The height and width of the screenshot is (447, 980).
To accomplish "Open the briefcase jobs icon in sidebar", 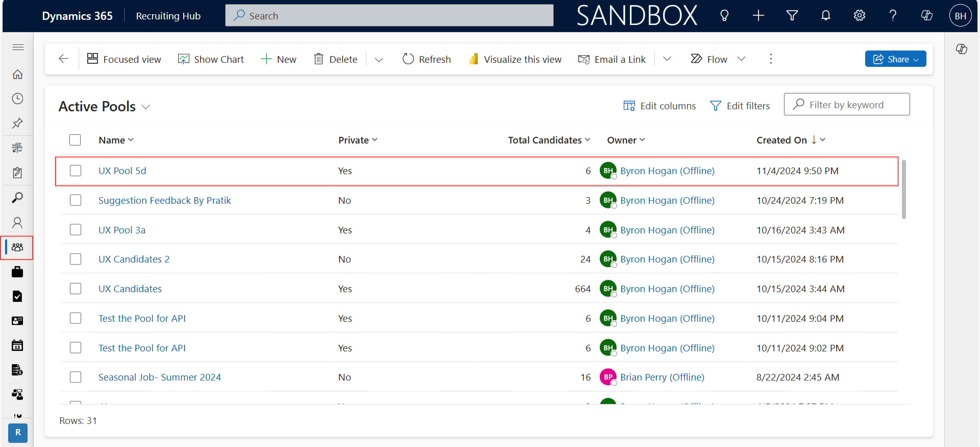I will (x=18, y=272).
